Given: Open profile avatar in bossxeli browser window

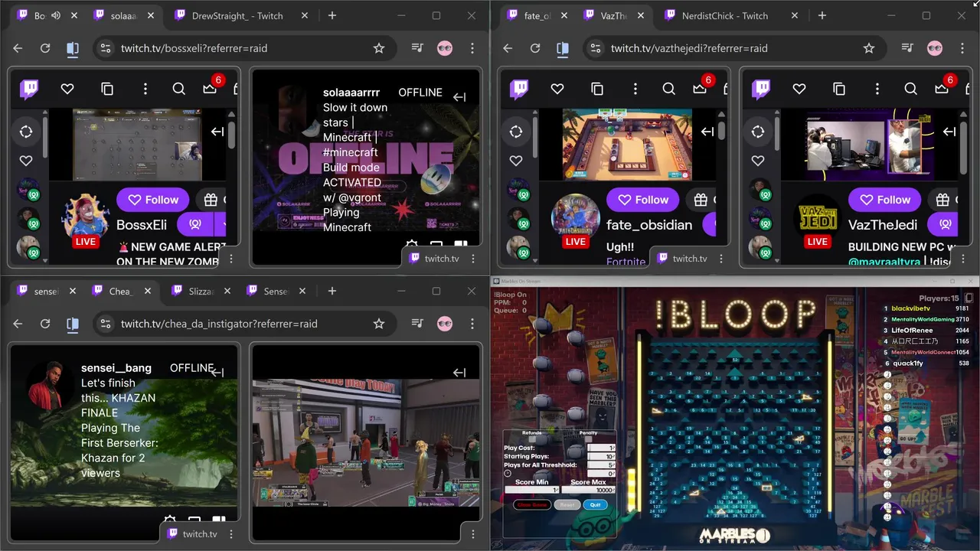Looking at the screenshot, I should coord(445,48).
